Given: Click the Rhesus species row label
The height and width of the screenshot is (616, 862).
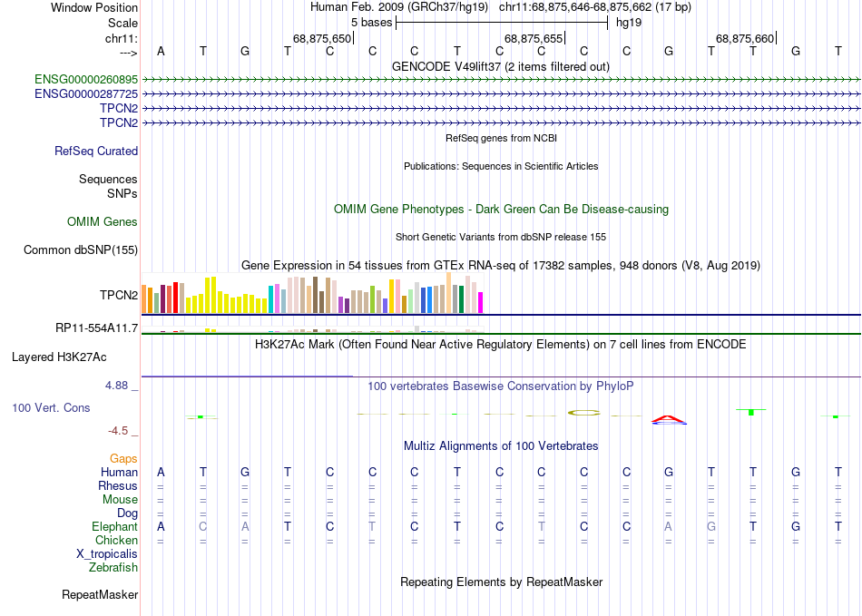Looking at the screenshot, I should point(118,485).
